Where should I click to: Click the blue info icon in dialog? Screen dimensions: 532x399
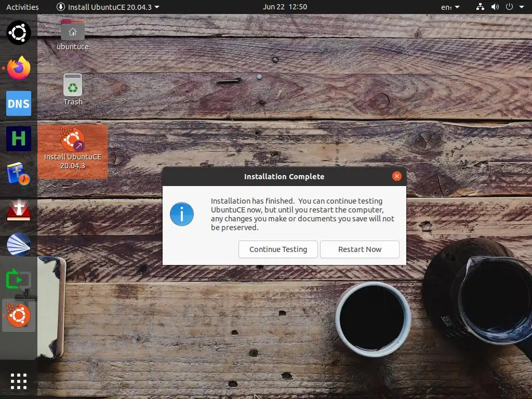click(182, 214)
